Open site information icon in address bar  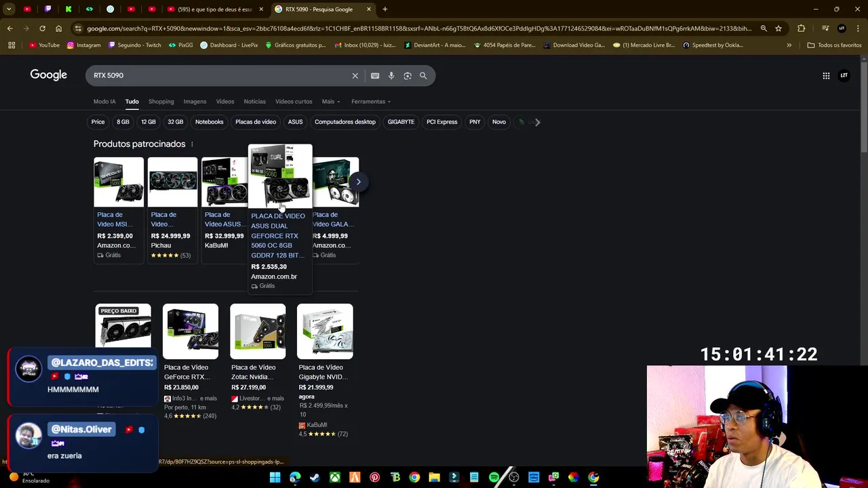(79, 28)
